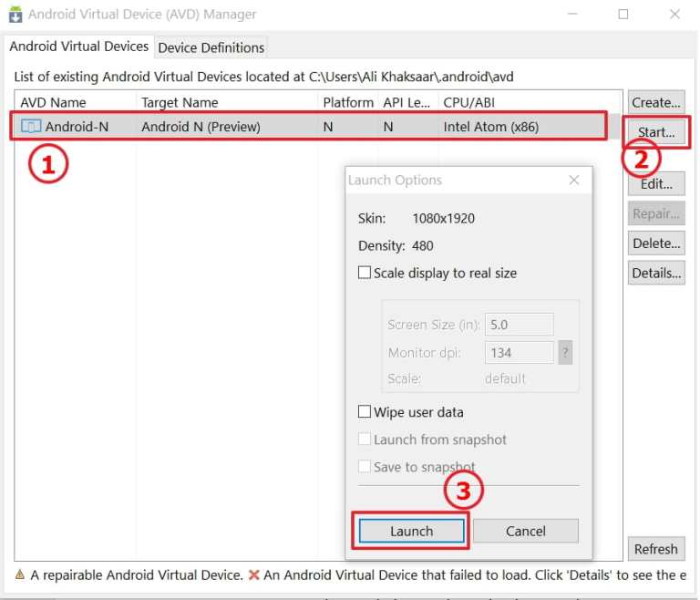Click the question mark help button beside Monitor dpi

click(565, 353)
